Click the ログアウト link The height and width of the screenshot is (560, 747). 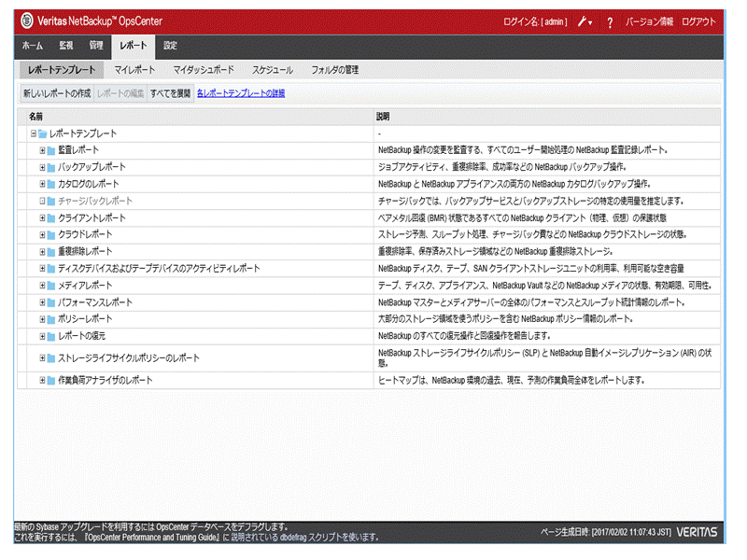click(698, 21)
